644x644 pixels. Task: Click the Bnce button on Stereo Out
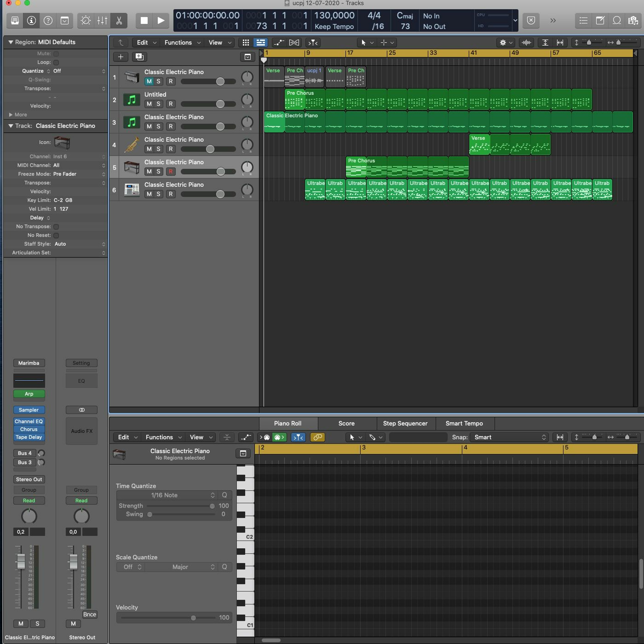pos(89,614)
